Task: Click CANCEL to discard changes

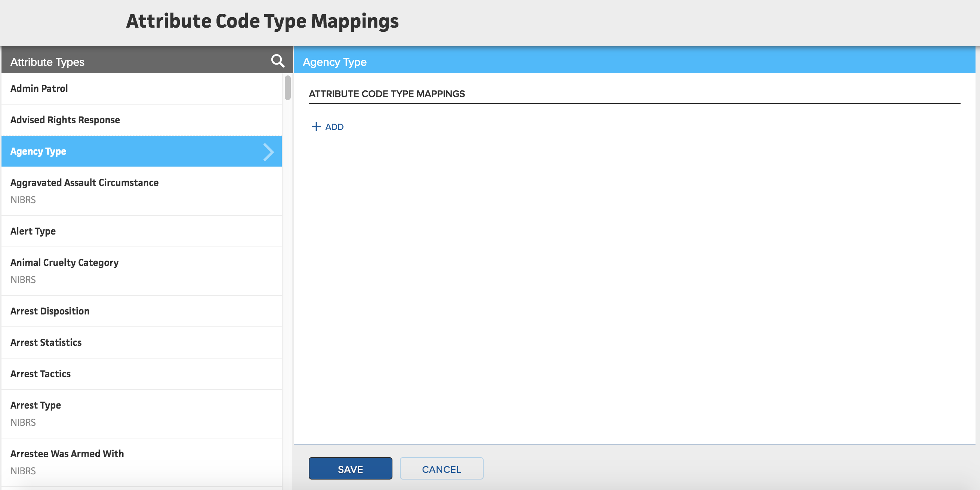Action: click(441, 469)
